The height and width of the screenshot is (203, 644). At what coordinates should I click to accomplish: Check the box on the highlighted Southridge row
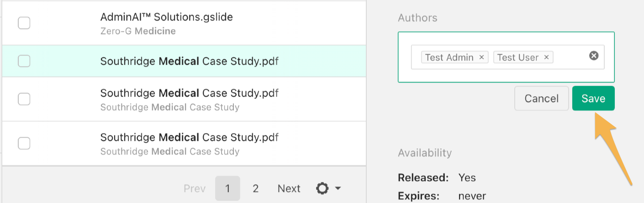click(24, 61)
